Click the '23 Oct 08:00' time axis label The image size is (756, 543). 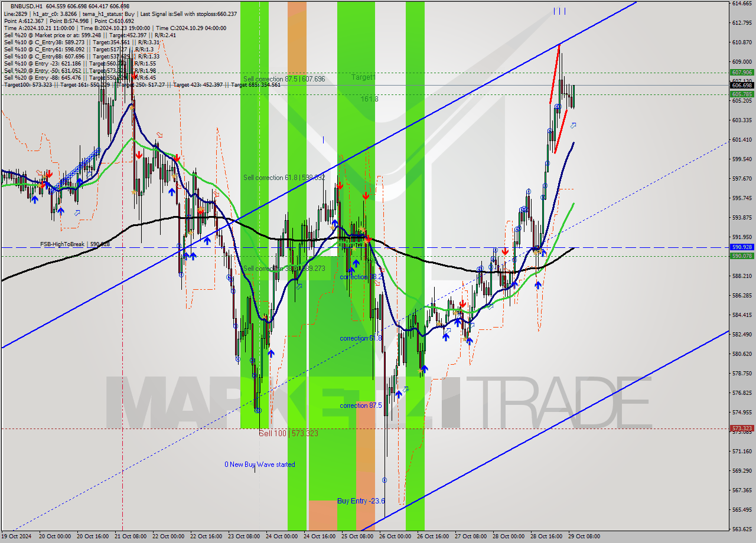click(x=243, y=537)
